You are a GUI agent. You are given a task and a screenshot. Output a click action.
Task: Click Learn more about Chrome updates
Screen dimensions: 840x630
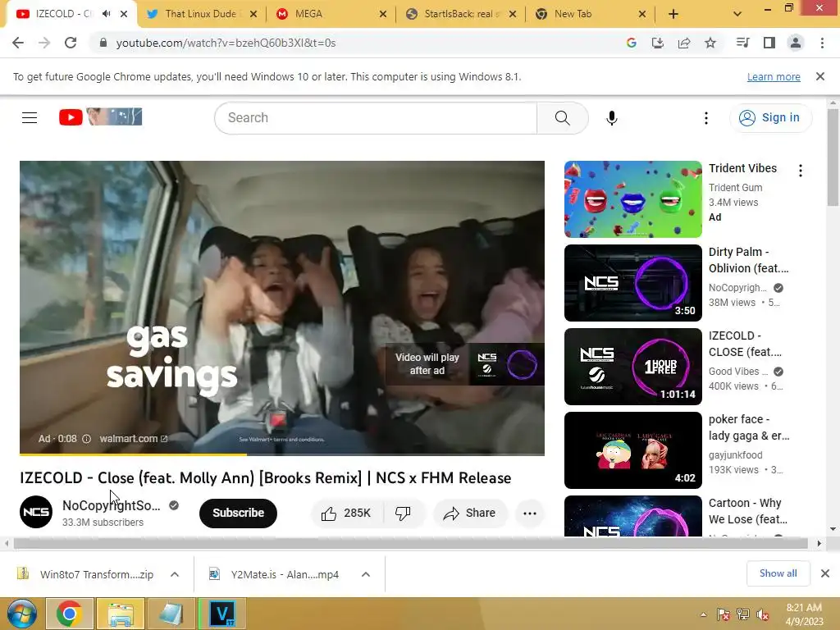[774, 76]
